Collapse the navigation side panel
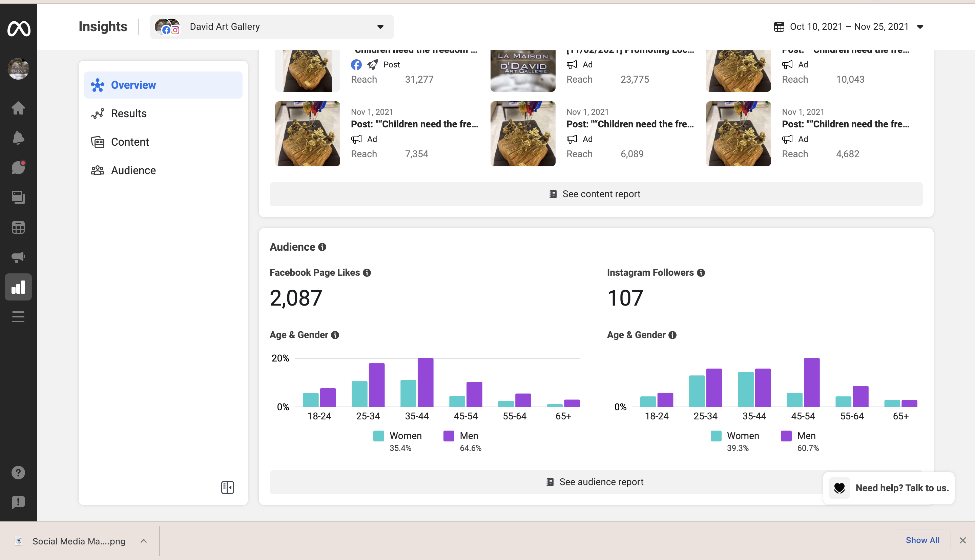 227,487
